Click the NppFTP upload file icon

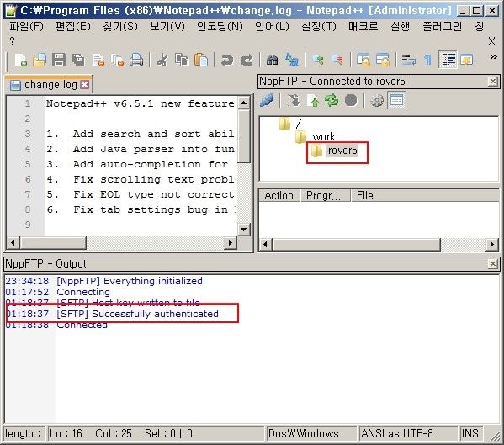(x=313, y=101)
